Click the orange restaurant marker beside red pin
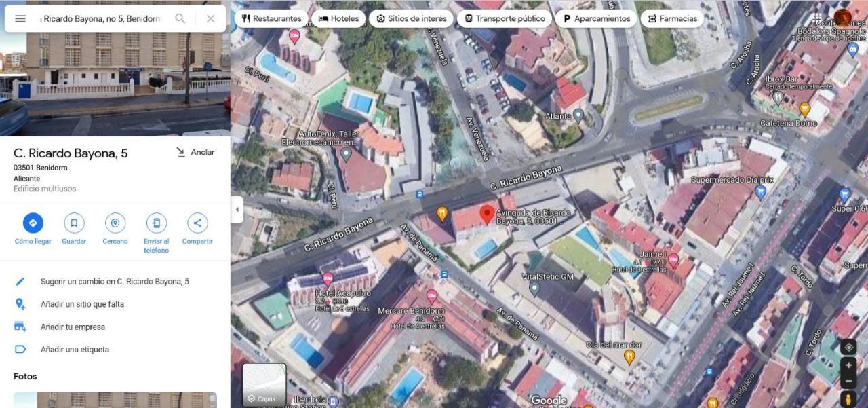This screenshot has width=868, height=408. (442, 214)
